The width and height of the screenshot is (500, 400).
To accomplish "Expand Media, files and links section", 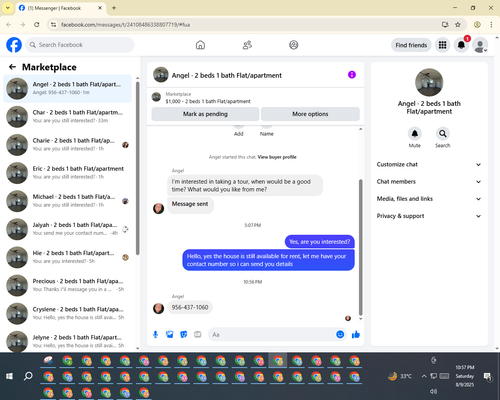I will [x=429, y=199].
